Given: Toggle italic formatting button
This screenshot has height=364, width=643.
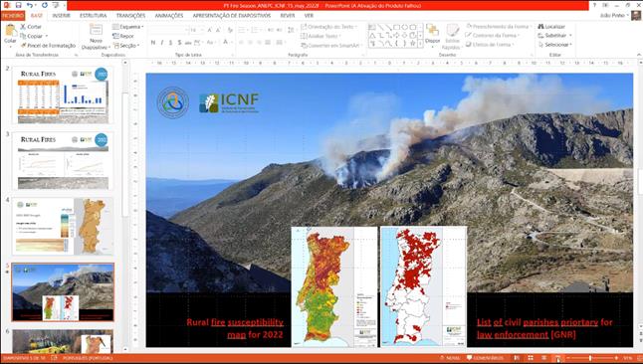Looking at the screenshot, I should (x=162, y=42).
